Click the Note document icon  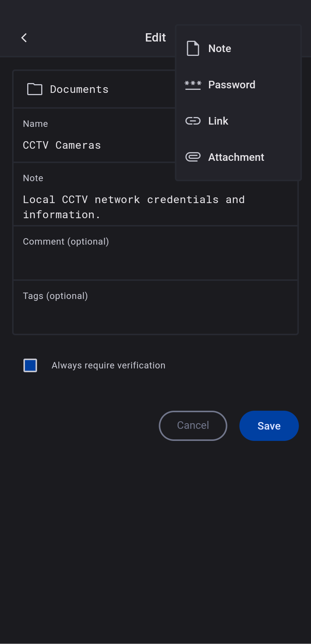193,48
